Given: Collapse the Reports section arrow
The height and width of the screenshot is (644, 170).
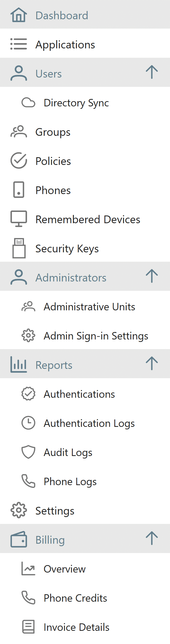Looking at the screenshot, I should point(152,364).
